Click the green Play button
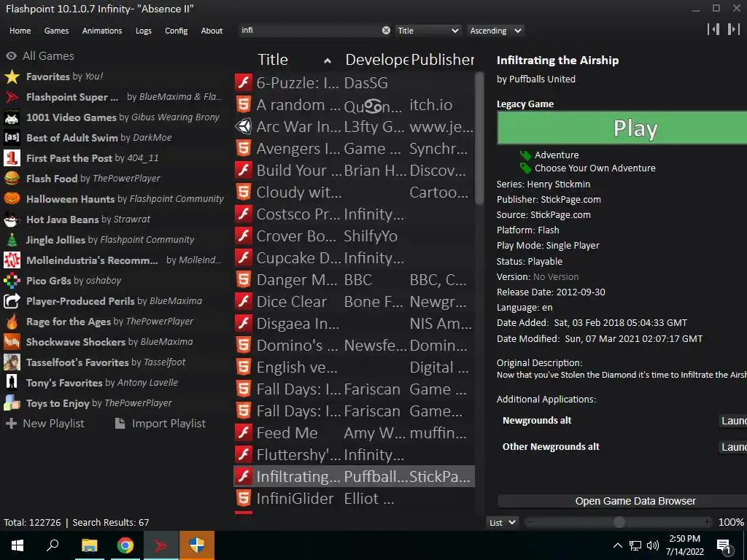This screenshot has width=747, height=560. pos(622,128)
